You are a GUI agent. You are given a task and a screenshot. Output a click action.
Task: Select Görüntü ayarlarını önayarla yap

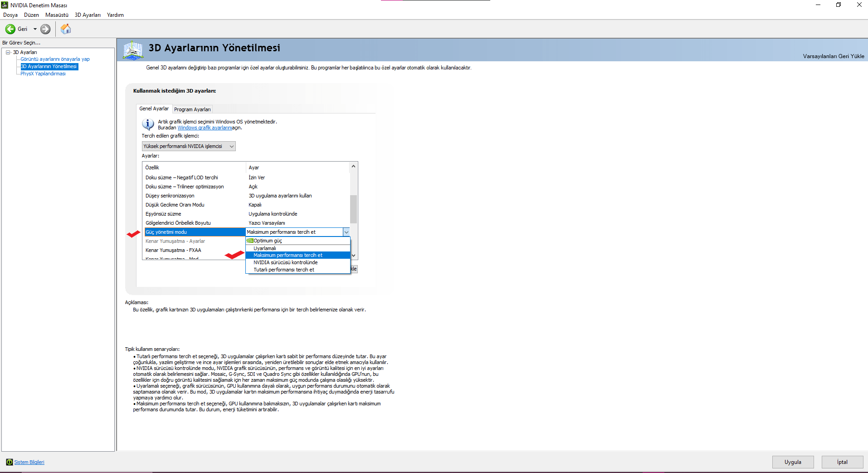click(55, 59)
